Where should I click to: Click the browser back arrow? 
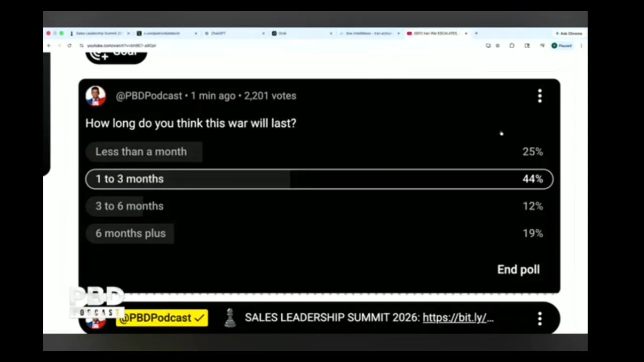(49, 46)
